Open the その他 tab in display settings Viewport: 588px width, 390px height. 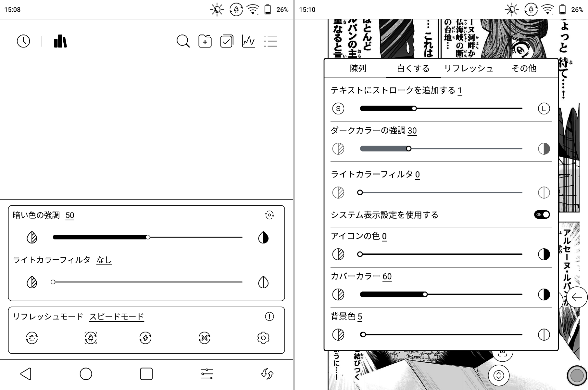(524, 68)
